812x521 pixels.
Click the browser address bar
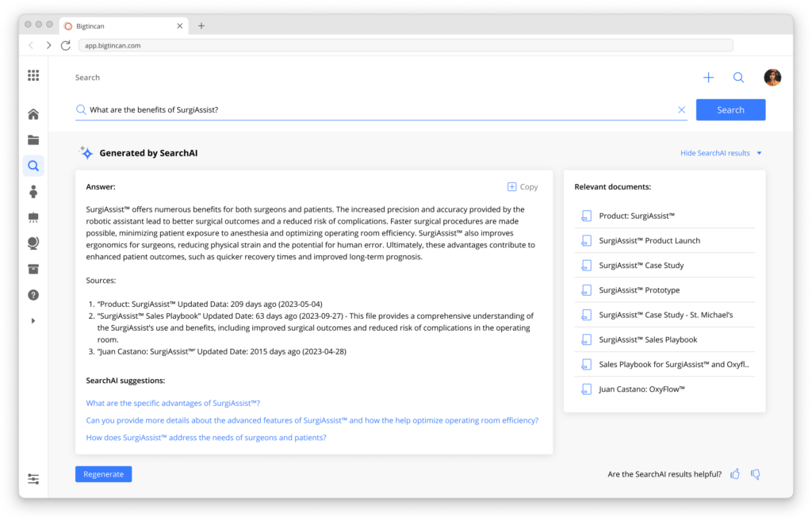pyautogui.click(x=405, y=45)
